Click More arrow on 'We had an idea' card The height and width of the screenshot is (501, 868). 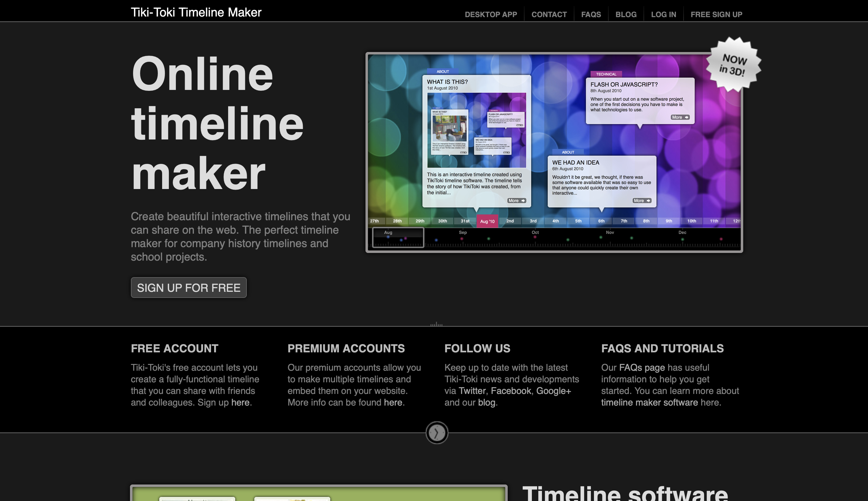pos(642,201)
